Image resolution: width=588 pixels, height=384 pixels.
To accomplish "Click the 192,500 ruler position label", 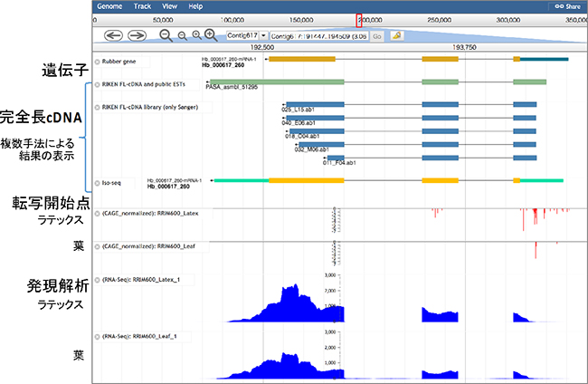I will click(262, 48).
